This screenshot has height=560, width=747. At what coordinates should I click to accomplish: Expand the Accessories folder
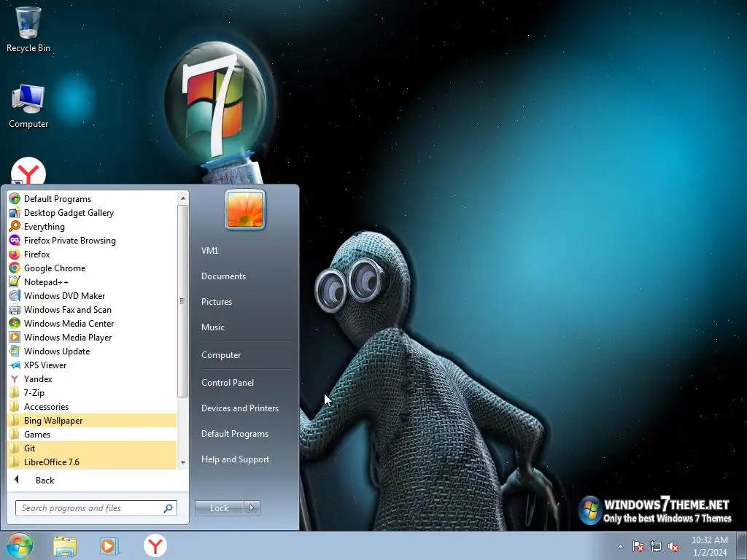(x=92, y=406)
